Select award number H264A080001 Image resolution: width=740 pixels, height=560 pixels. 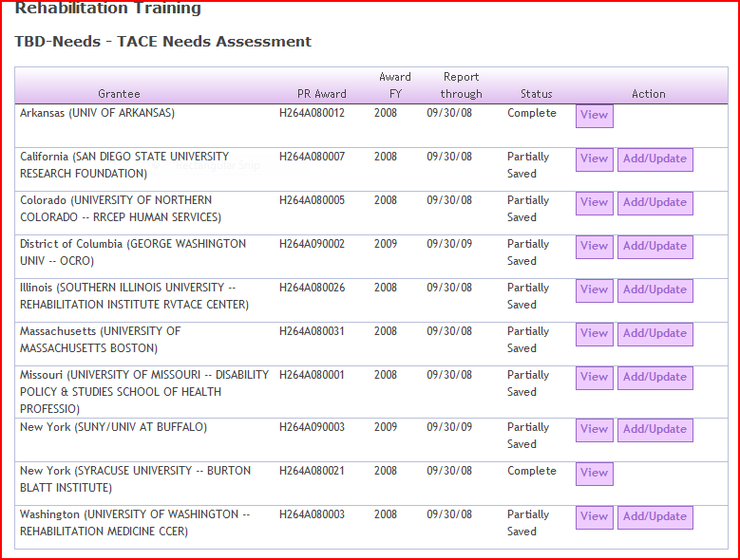312,375
